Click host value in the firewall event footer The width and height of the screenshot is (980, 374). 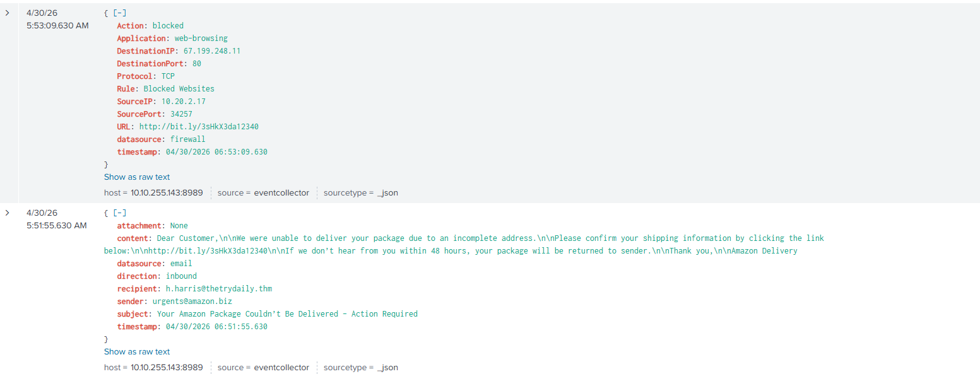[x=167, y=192]
